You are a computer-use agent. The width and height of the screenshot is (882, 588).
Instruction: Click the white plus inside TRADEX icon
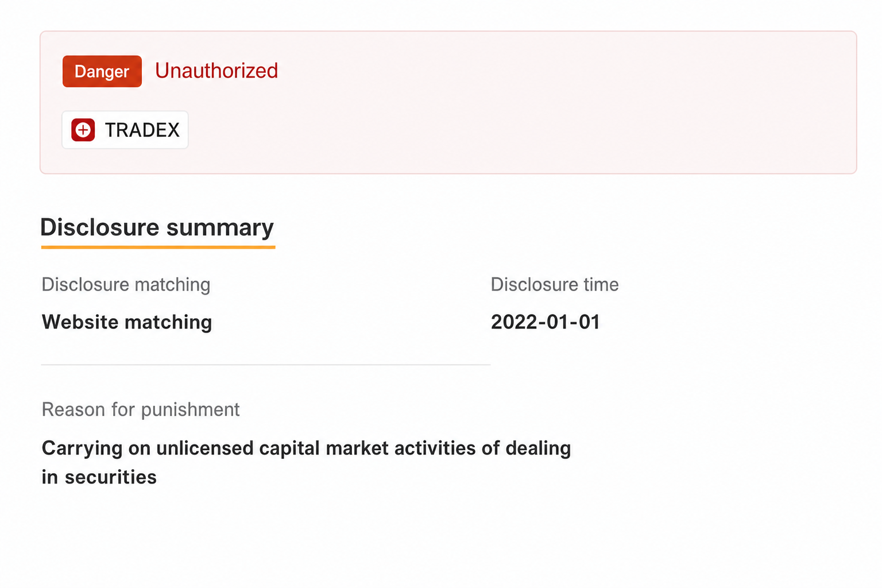pyautogui.click(x=83, y=130)
